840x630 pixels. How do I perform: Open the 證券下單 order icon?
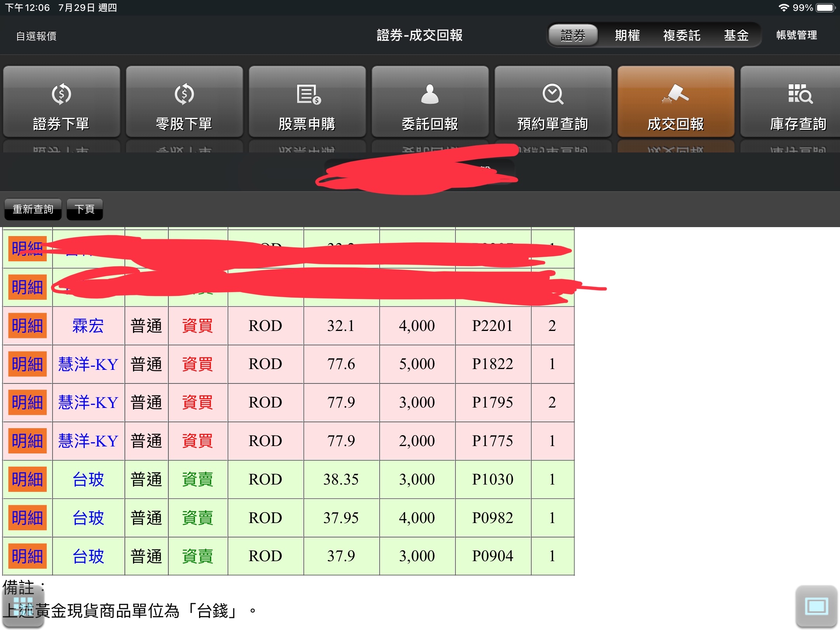[x=61, y=94]
